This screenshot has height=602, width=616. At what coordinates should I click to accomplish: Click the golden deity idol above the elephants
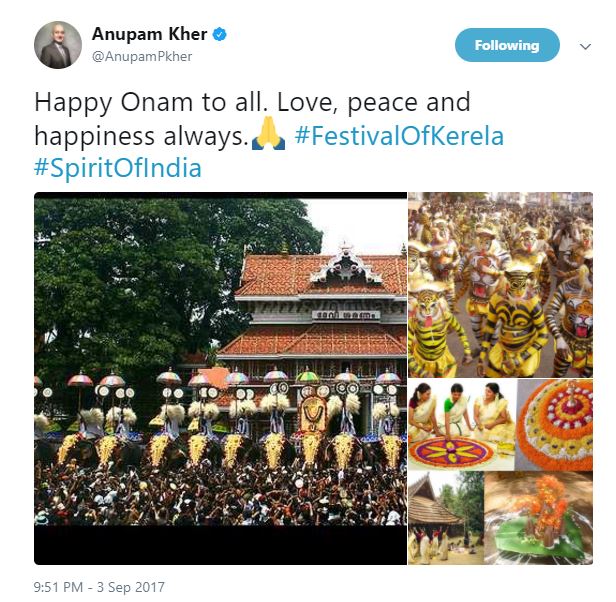click(x=313, y=414)
